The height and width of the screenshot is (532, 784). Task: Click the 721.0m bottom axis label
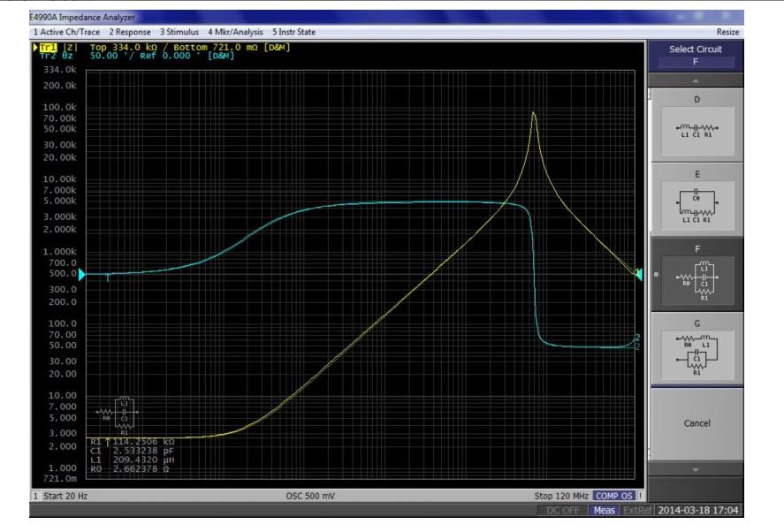60,478
